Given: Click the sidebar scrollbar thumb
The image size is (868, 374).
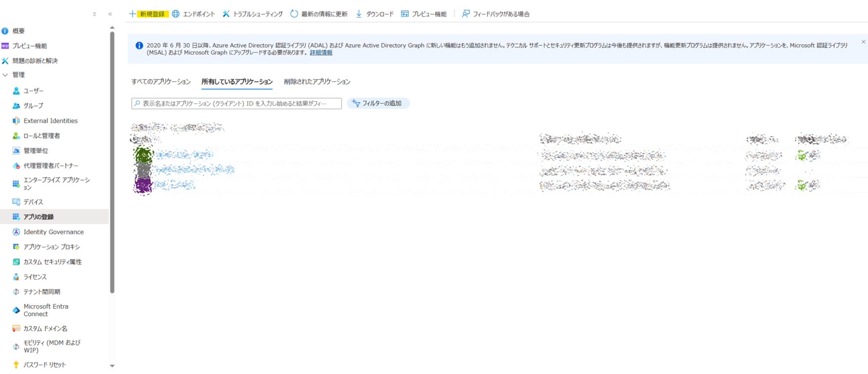Looking at the screenshot, I should point(112,162).
